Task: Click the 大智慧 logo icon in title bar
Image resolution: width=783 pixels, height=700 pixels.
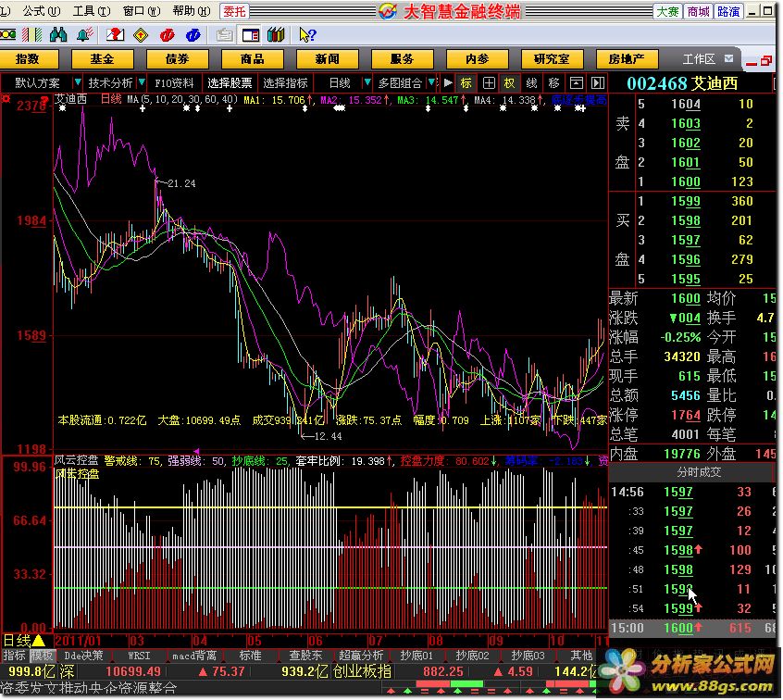Action: tap(388, 11)
